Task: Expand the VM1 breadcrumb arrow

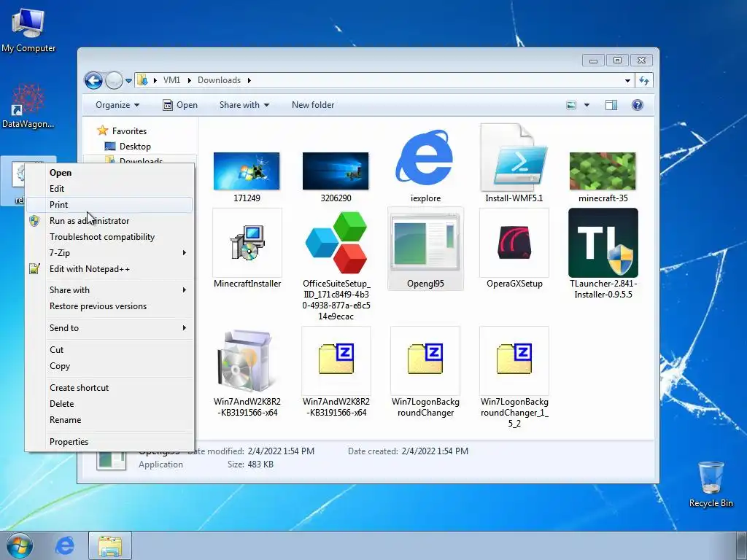Action: click(x=189, y=80)
